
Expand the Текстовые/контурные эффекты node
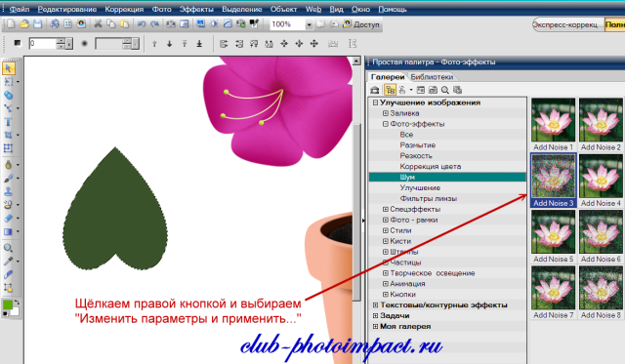coord(375,305)
